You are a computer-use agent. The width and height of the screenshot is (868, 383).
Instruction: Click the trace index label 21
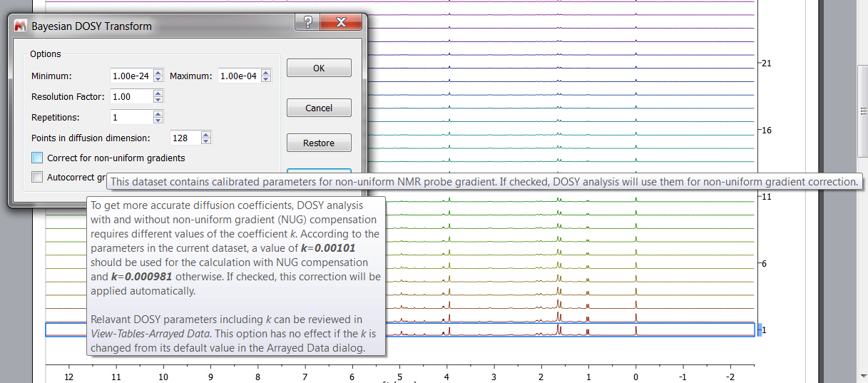pyautogui.click(x=766, y=63)
